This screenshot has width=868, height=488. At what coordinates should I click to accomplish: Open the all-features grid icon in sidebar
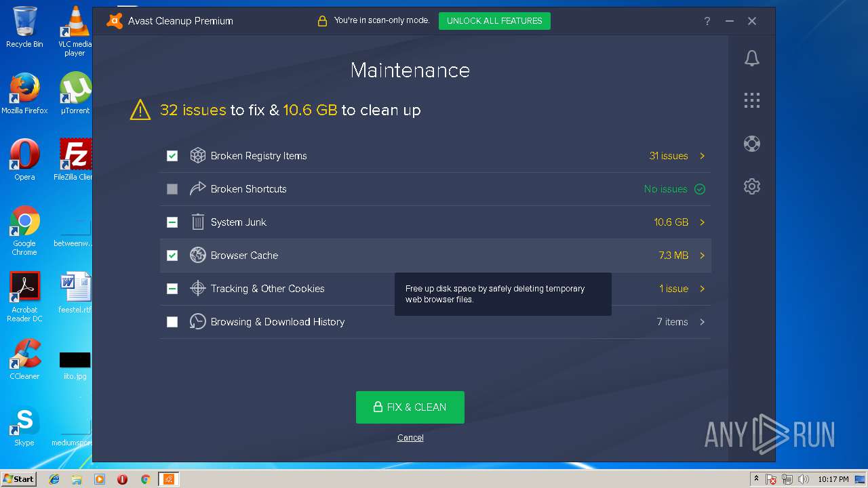(751, 101)
